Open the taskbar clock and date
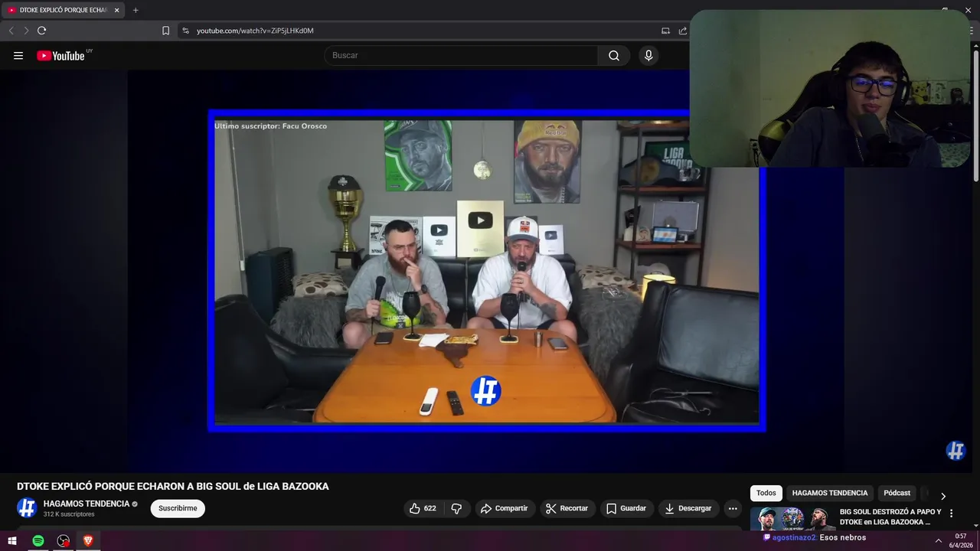This screenshot has width=980, height=551. [x=960, y=540]
